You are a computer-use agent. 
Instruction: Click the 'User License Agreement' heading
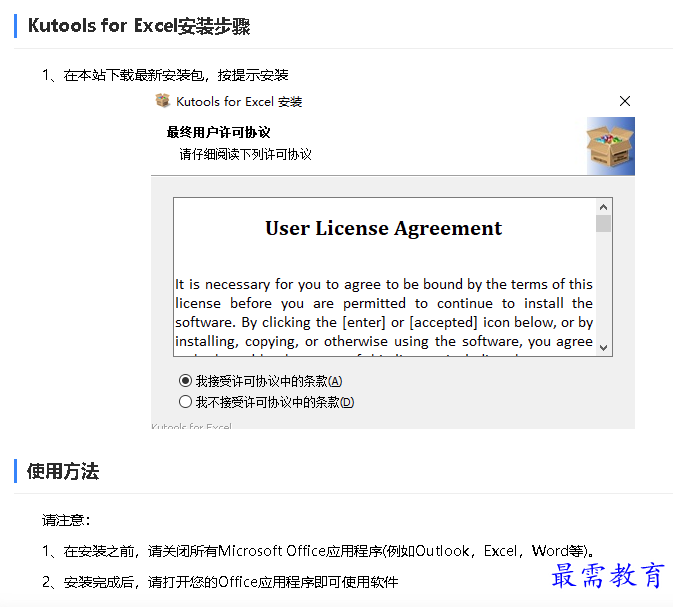tap(383, 228)
